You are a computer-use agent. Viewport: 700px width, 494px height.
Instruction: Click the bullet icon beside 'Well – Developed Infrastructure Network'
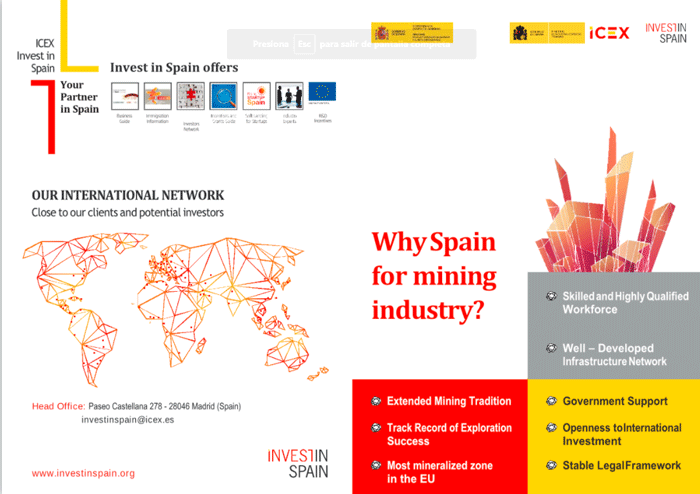tap(552, 348)
